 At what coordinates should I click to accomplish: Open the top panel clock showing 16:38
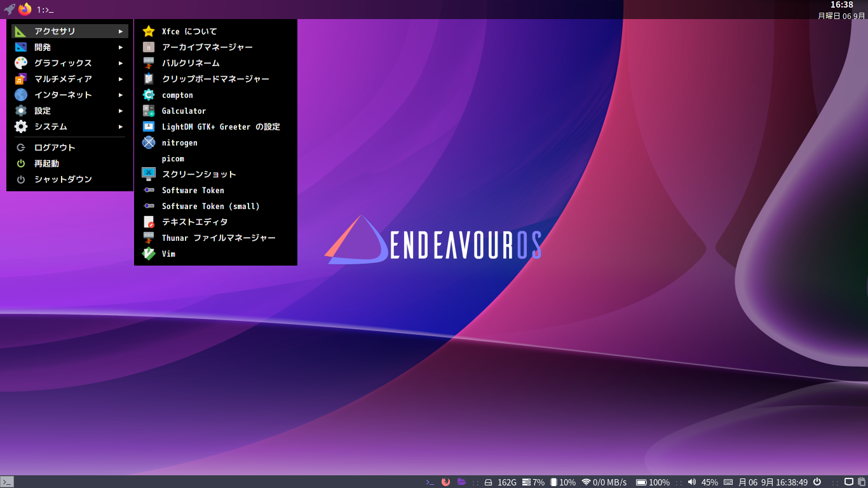coord(842,5)
